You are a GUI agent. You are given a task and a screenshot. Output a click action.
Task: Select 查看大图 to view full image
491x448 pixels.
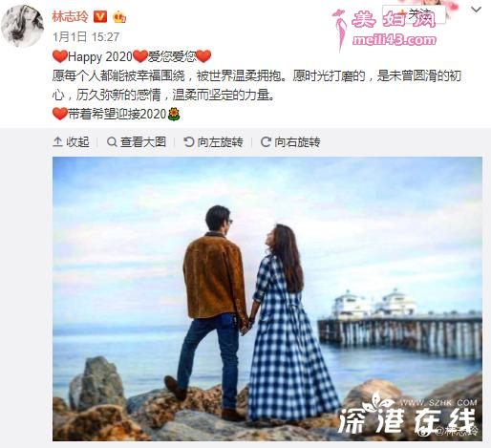[x=137, y=142]
